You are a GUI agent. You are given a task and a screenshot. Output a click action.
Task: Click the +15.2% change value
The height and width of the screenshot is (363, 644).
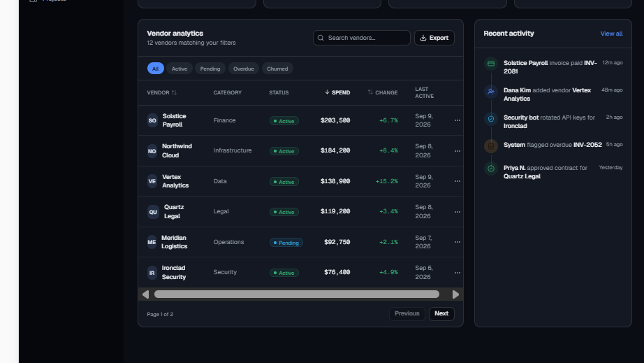tap(386, 181)
